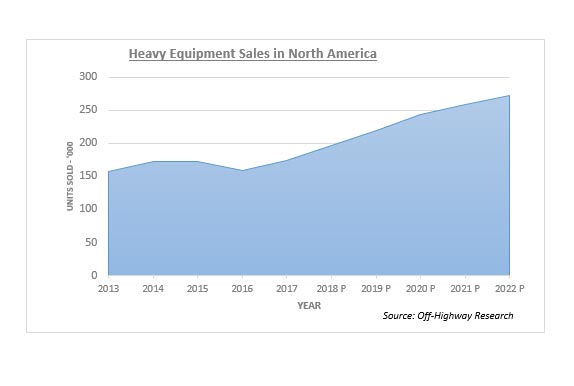Click the 200 y-axis tick label

[x=88, y=142]
